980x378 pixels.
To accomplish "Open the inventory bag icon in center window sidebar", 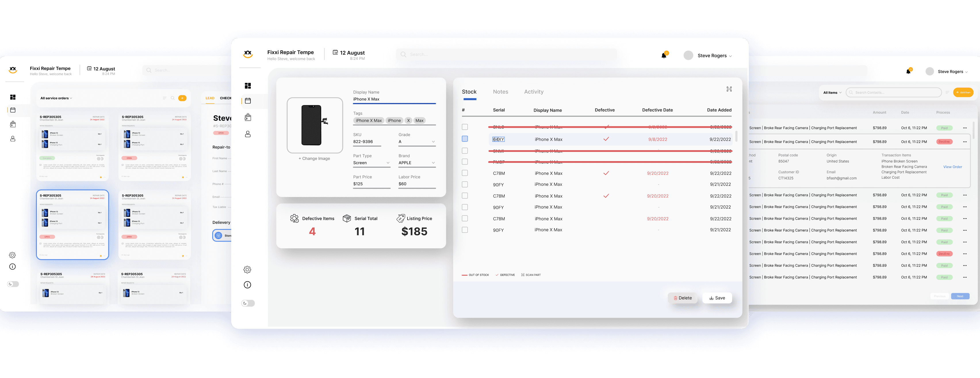I will click(x=248, y=117).
